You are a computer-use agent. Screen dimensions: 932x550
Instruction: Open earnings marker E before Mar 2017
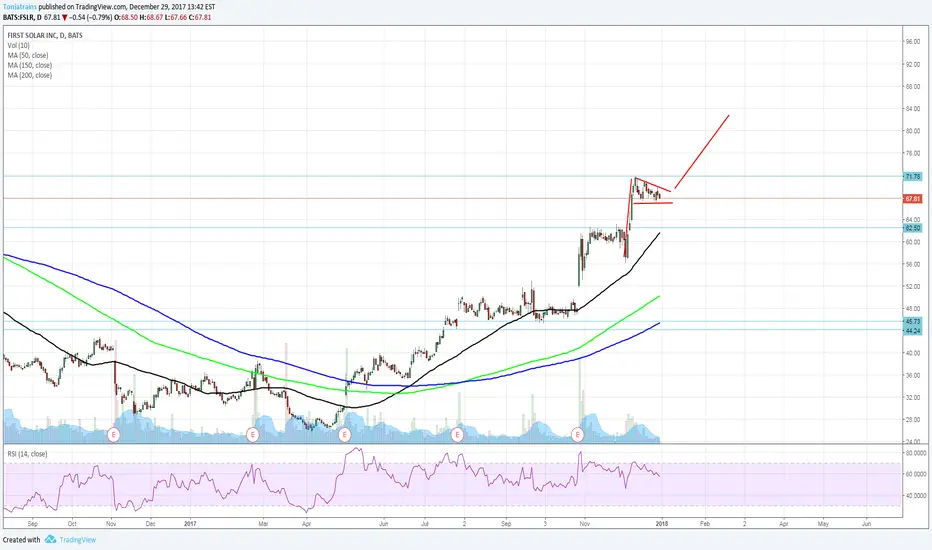[253, 435]
